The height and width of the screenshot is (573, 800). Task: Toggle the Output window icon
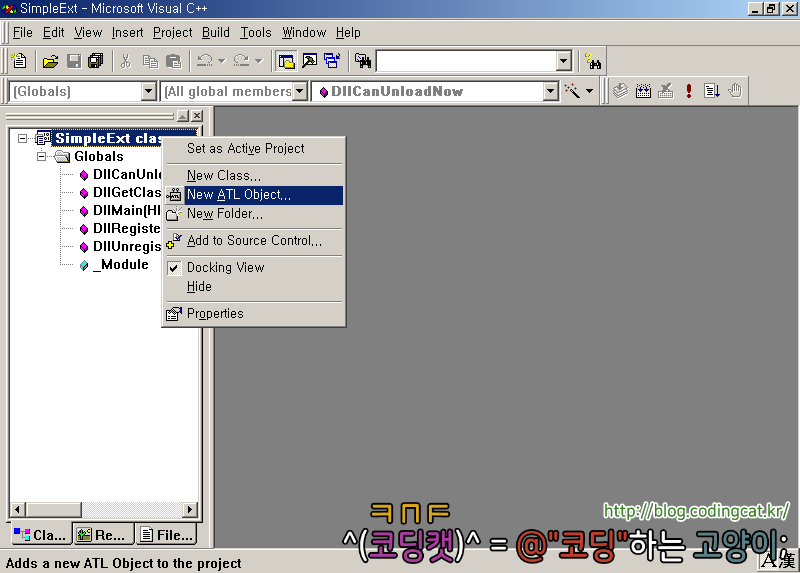pos(309,61)
